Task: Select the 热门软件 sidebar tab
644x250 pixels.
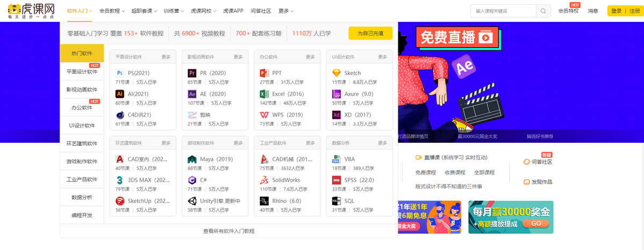Action: 82,53
